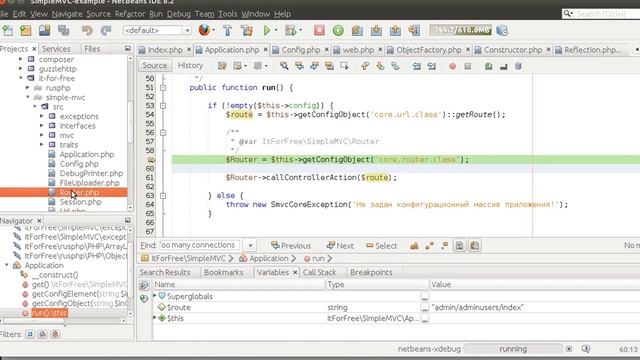
Task: Click the Save All icon
Action: coord(63,30)
